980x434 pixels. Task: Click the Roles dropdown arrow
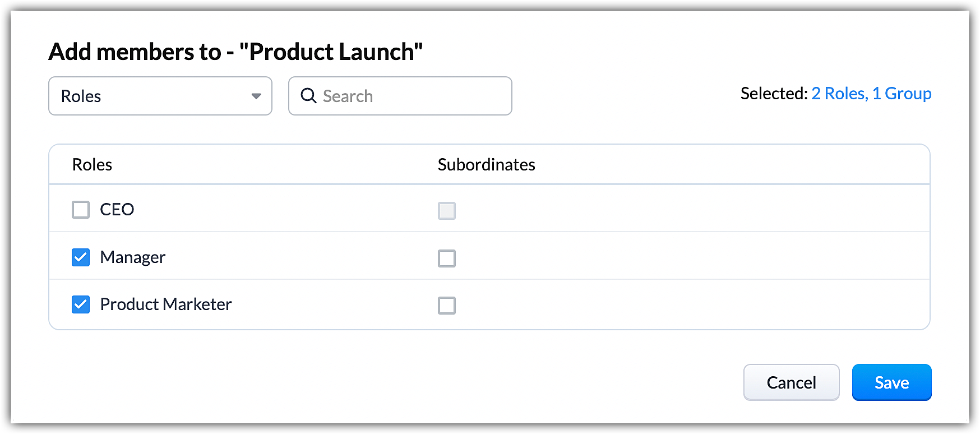(x=256, y=96)
